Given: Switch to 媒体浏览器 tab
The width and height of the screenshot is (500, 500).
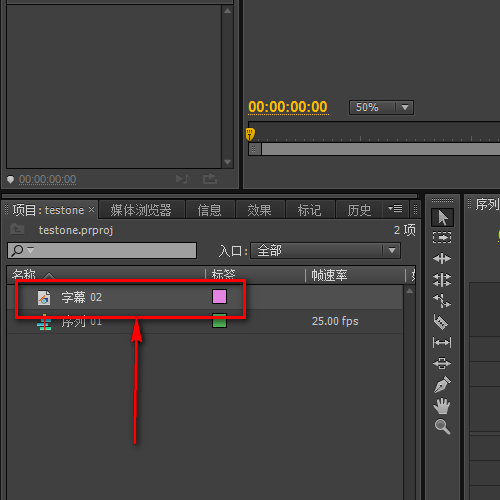Looking at the screenshot, I should (x=141, y=210).
